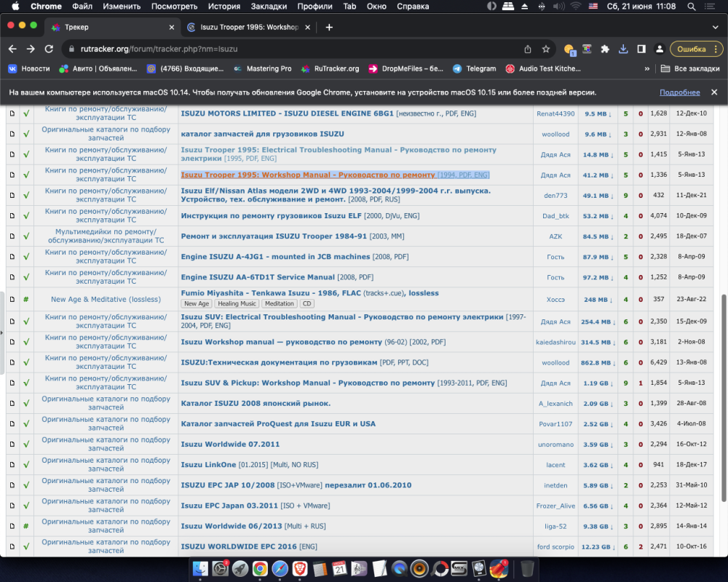
Task: Download the 12.23 GB Worldwide EPC 2016 torrent
Action: click(x=598, y=547)
